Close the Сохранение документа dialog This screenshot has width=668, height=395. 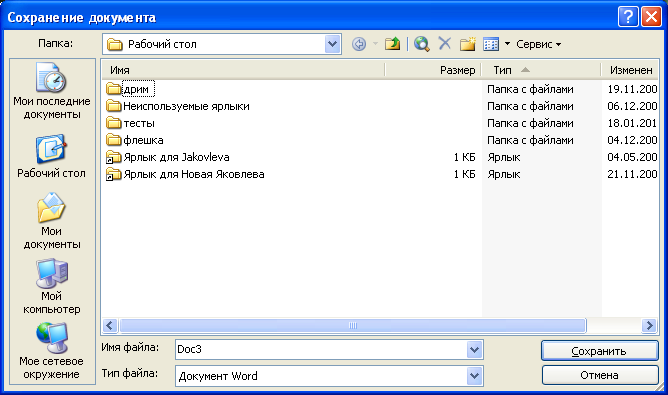point(651,17)
